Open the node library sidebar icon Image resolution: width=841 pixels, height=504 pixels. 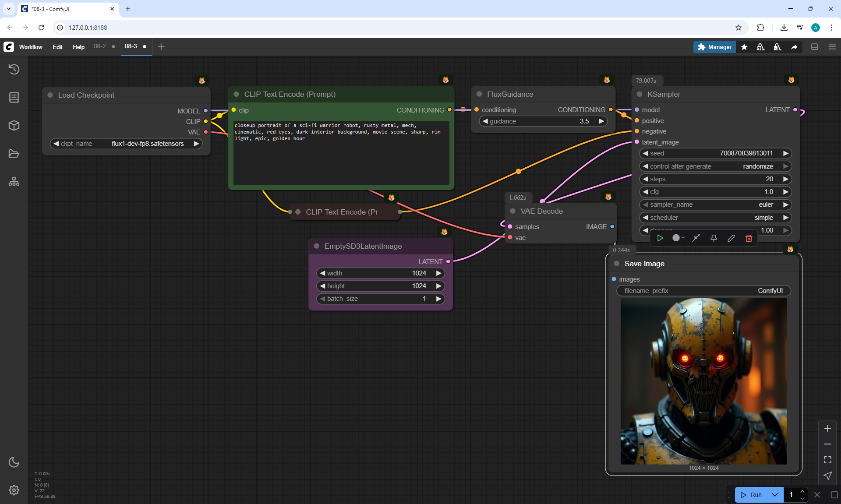click(x=14, y=97)
